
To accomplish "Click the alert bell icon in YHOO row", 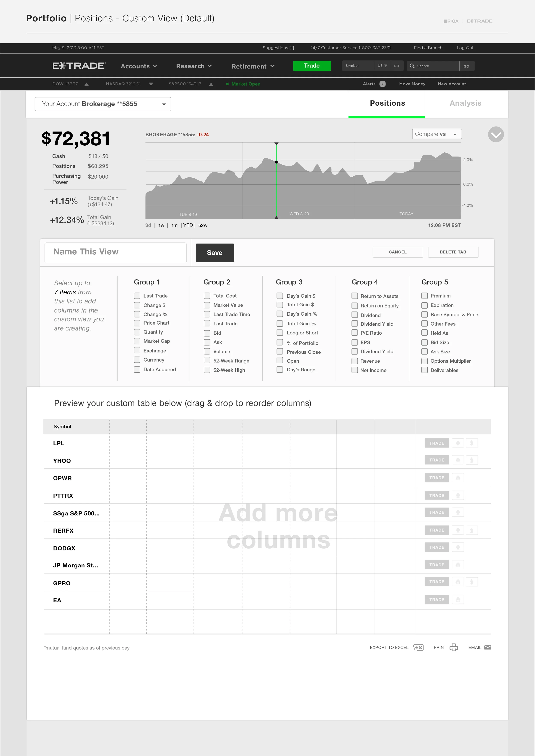I will click(458, 460).
